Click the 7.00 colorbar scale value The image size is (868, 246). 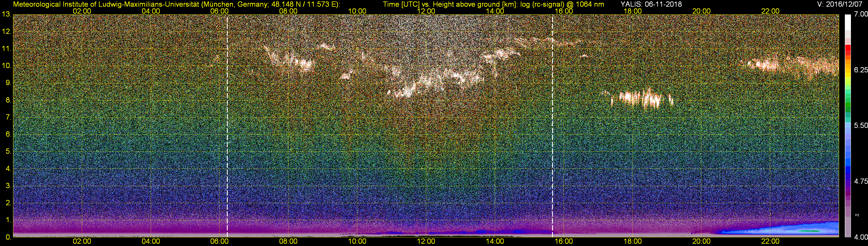click(x=861, y=14)
